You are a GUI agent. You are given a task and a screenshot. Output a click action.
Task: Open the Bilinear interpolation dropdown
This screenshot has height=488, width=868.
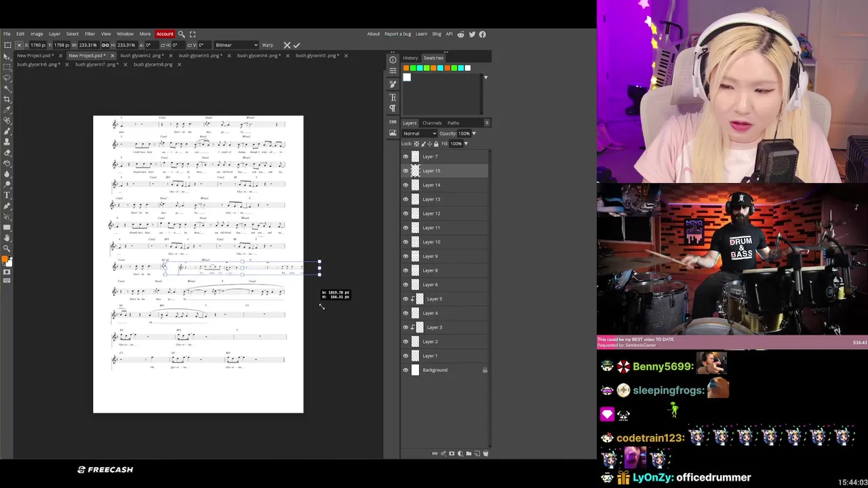[x=236, y=45]
